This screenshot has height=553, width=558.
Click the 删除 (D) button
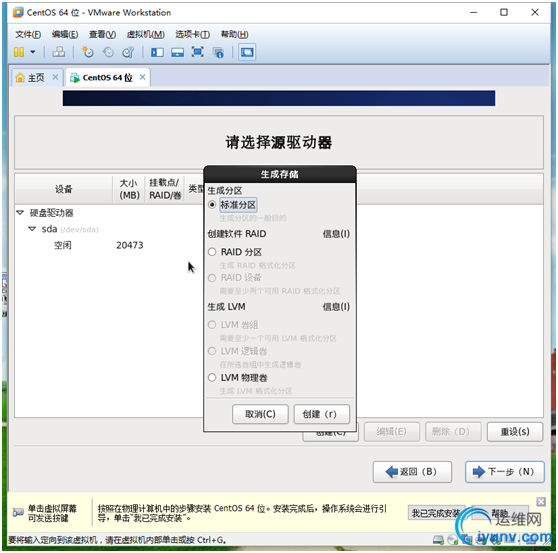[x=453, y=432]
